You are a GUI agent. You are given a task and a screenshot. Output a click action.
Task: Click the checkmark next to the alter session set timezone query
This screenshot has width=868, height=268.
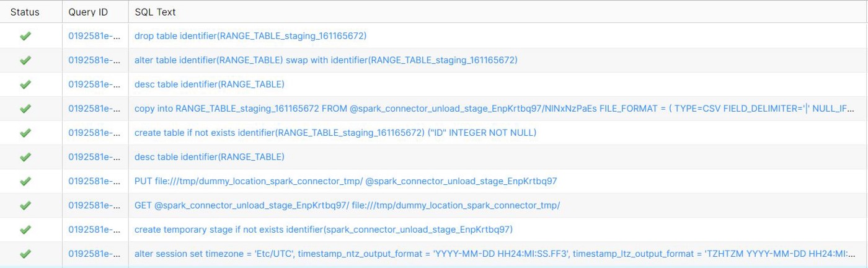[x=25, y=254]
